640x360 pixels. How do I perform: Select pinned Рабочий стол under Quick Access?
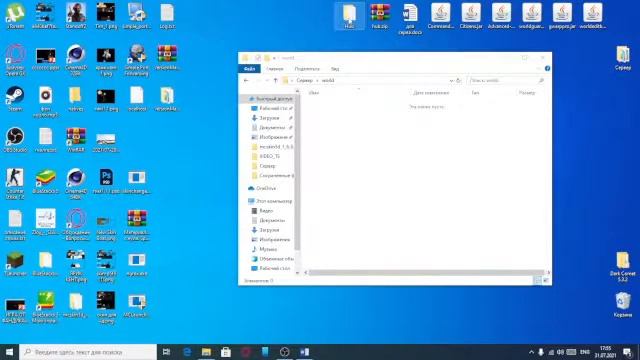[272, 108]
